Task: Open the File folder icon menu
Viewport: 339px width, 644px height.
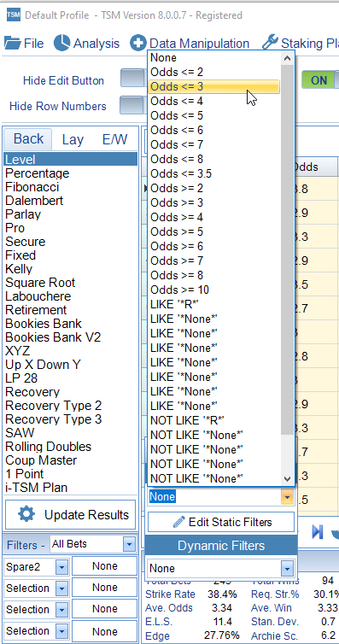Action: (x=12, y=43)
